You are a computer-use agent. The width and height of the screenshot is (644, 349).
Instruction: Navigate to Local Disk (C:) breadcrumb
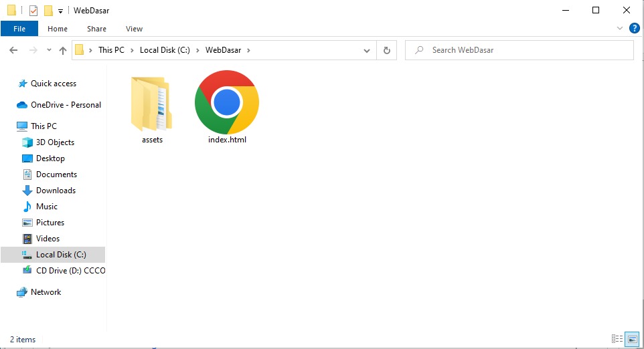165,50
